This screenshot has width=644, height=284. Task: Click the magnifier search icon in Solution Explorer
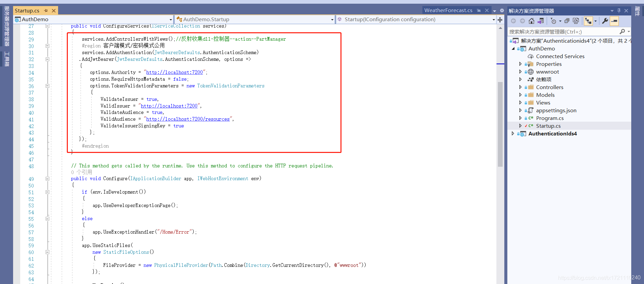(x=622, y=32)
